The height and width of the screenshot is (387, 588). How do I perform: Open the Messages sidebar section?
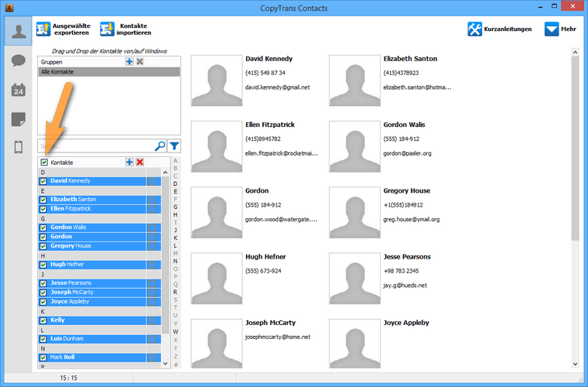coord(18,60)
